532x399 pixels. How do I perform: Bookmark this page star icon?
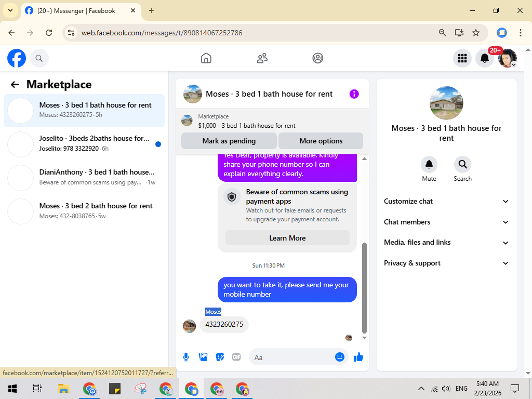tap(476, 33)
